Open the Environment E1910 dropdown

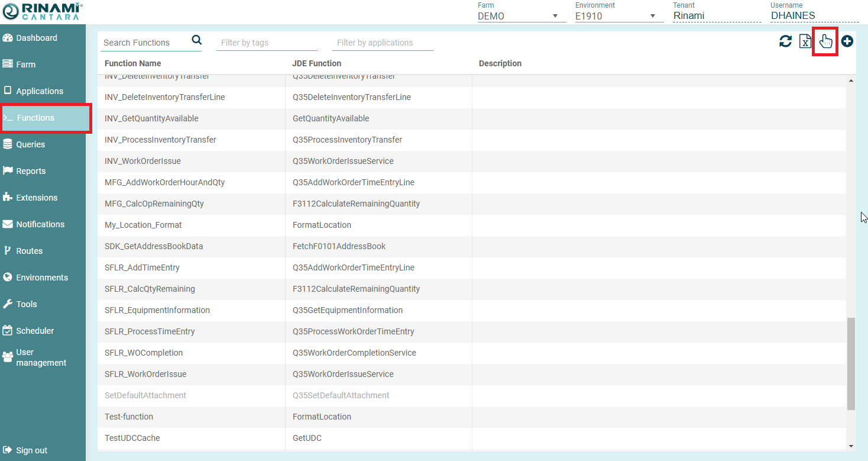point(616,16)
